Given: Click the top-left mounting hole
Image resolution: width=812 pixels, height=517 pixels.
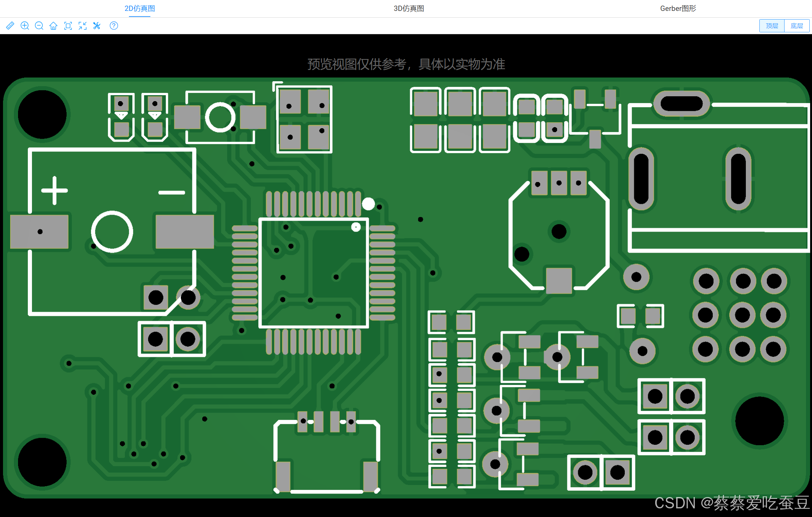Looking at the screenshot, I should point(42,114).
